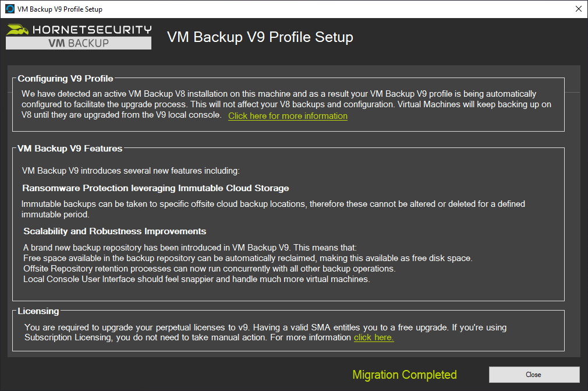Dismiss the dialog with the X close button
The width and height of the screenshot is (588, 391).
[577, 9]
